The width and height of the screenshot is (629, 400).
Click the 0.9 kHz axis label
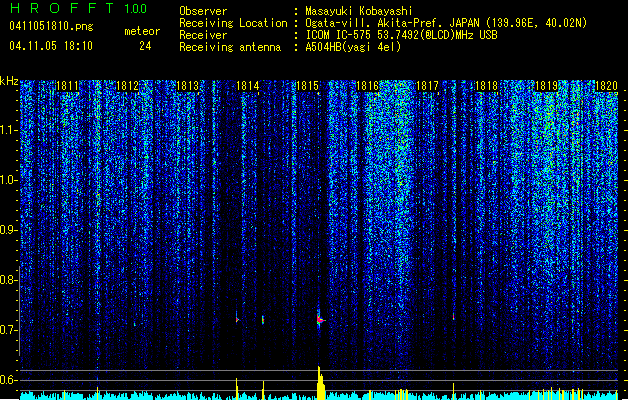point(9,230)
